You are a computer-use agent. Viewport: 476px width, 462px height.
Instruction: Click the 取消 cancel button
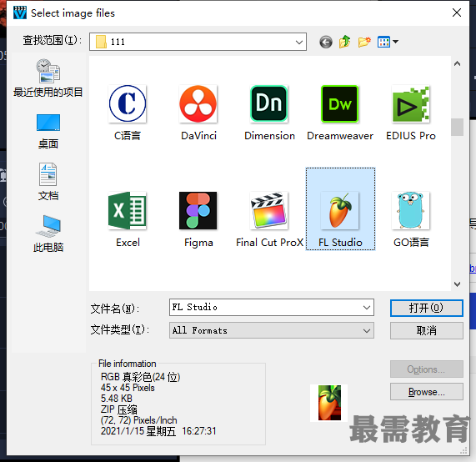[x=427, y=330]
